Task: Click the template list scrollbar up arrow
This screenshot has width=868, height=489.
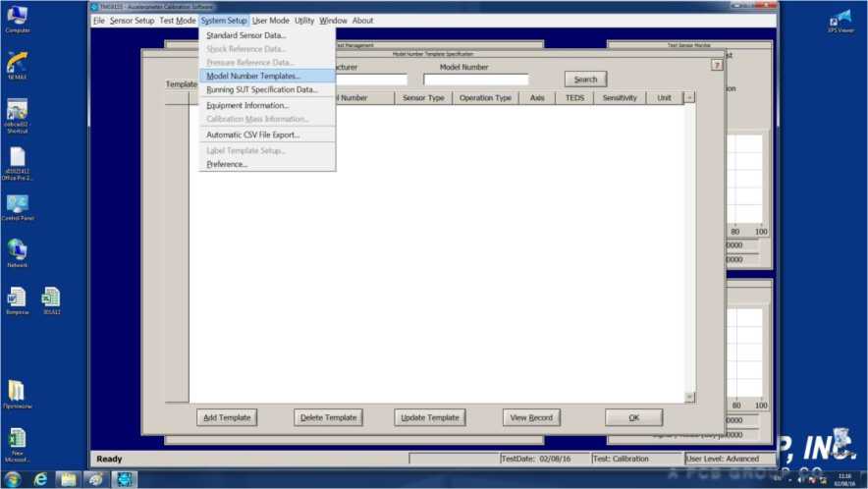Action: click(x=689, y=98)
